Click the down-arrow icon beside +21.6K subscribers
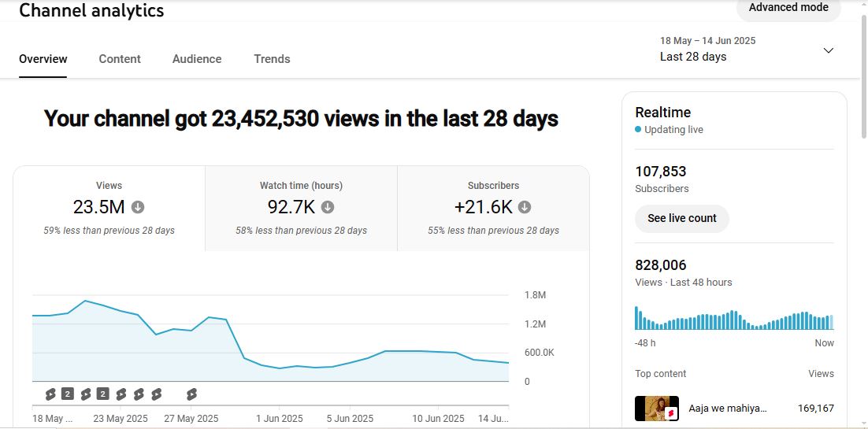868x429 pixels. tap(525, 207)
